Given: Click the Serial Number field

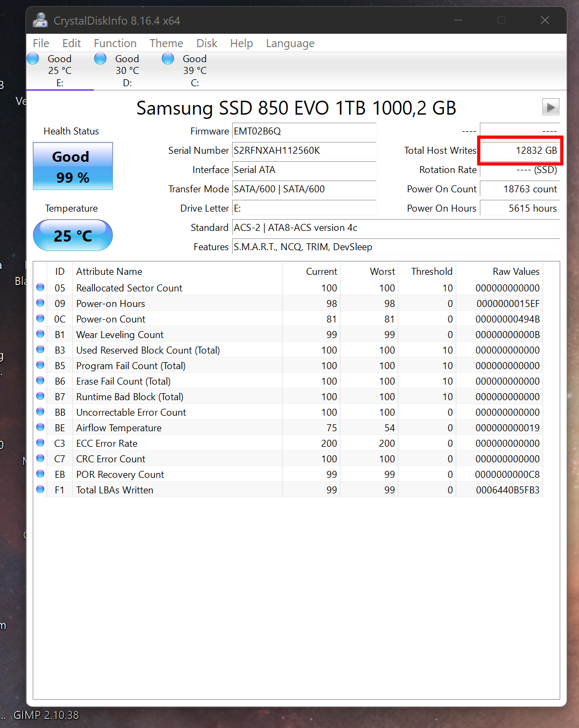Looking at the screenshot, I should pos(304,151).
